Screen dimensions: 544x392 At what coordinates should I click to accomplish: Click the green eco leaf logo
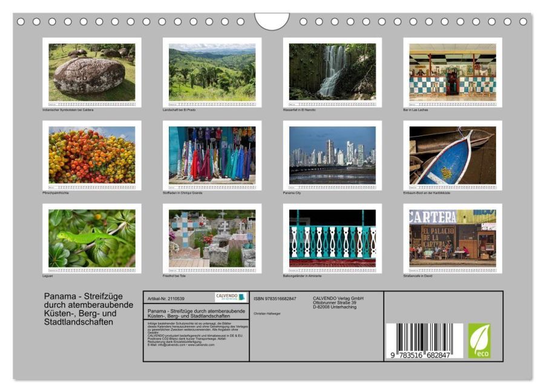(479, 341)
